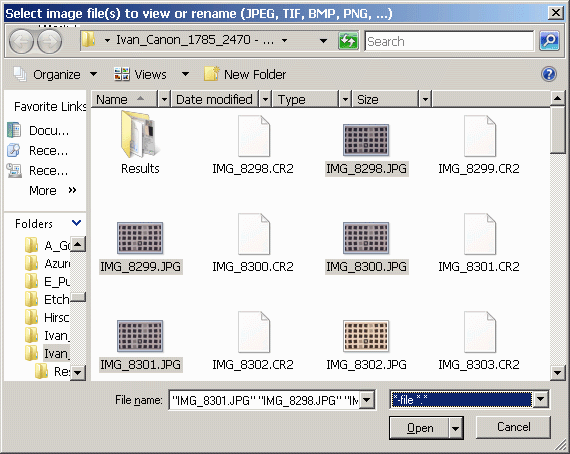Select the IMG_8298.CR2 file icon

click(x=254, y=136)
